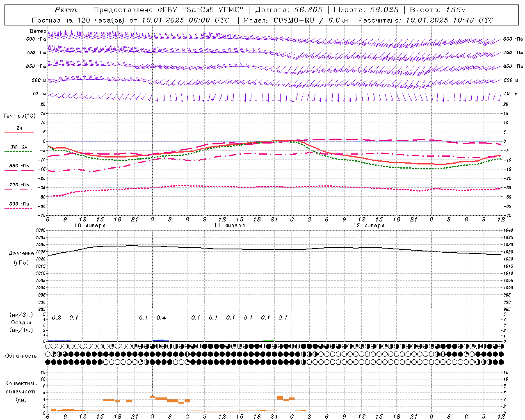
Task: Click the "12 января" date label
Action: [369, 226]
